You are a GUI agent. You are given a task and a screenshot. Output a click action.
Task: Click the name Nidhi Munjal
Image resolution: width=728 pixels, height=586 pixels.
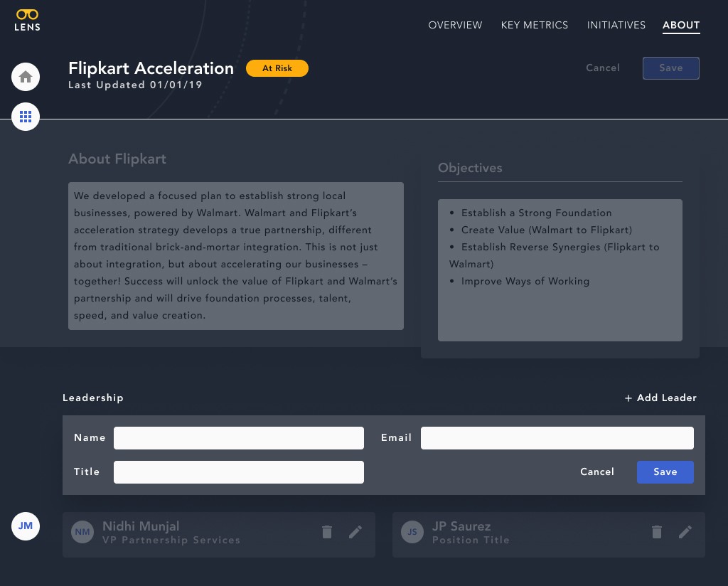(x=141, y=526)
